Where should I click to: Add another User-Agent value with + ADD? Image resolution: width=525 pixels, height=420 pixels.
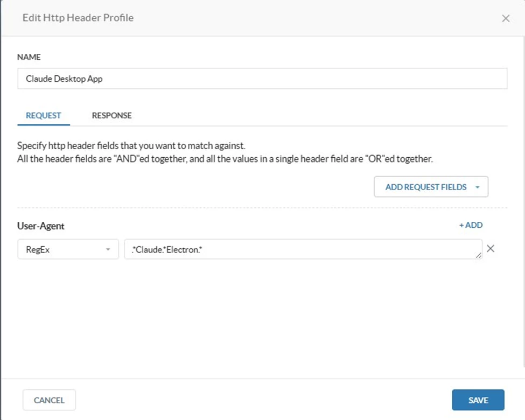(471, 225)
